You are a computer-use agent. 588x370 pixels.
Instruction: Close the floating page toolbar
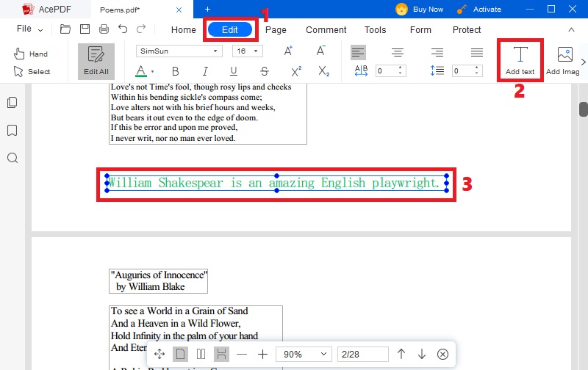point(443,355)
